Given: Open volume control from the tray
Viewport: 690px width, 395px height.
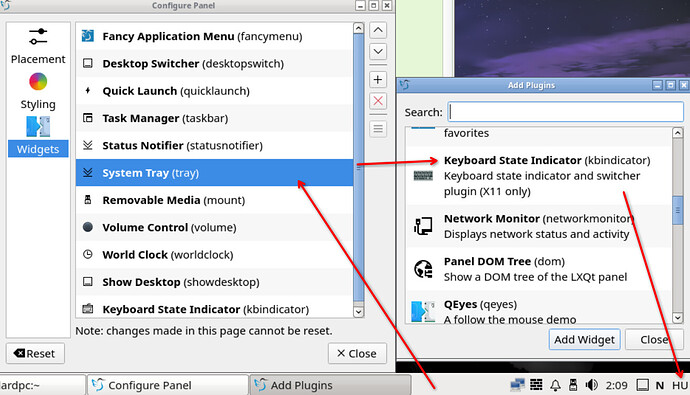Looking at the screenshot, I should point(591,385).
